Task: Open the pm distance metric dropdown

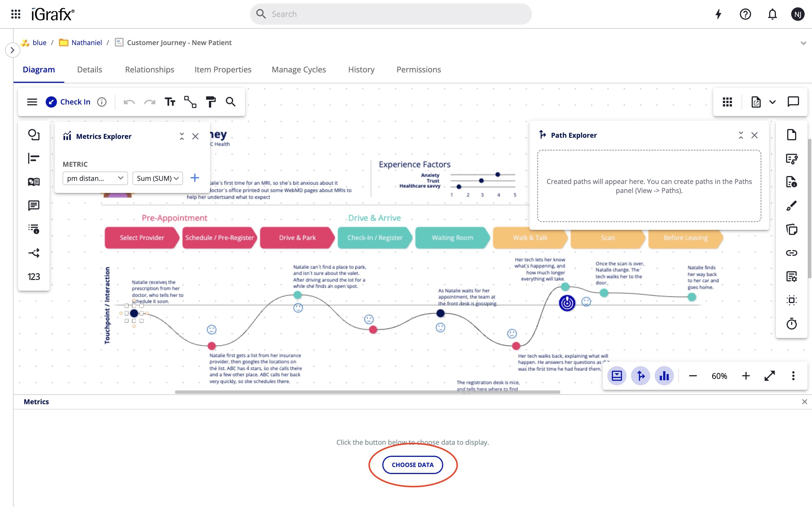Action: coord(95,178)
